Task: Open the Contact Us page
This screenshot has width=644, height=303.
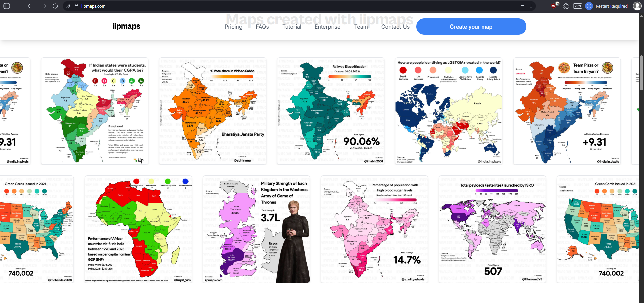Action: (395, 27)
